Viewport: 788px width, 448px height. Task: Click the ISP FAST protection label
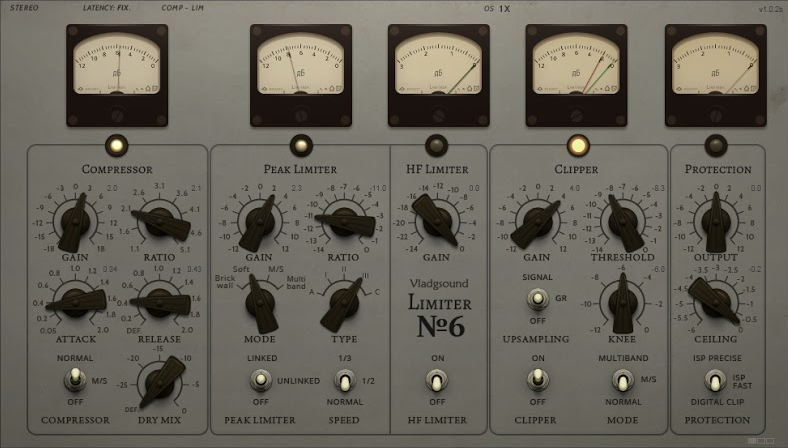(742, 382)
